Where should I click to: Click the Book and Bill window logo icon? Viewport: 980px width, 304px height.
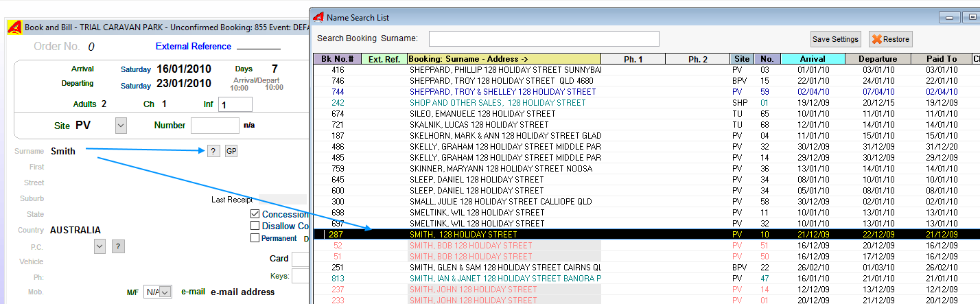coord(14,28)
